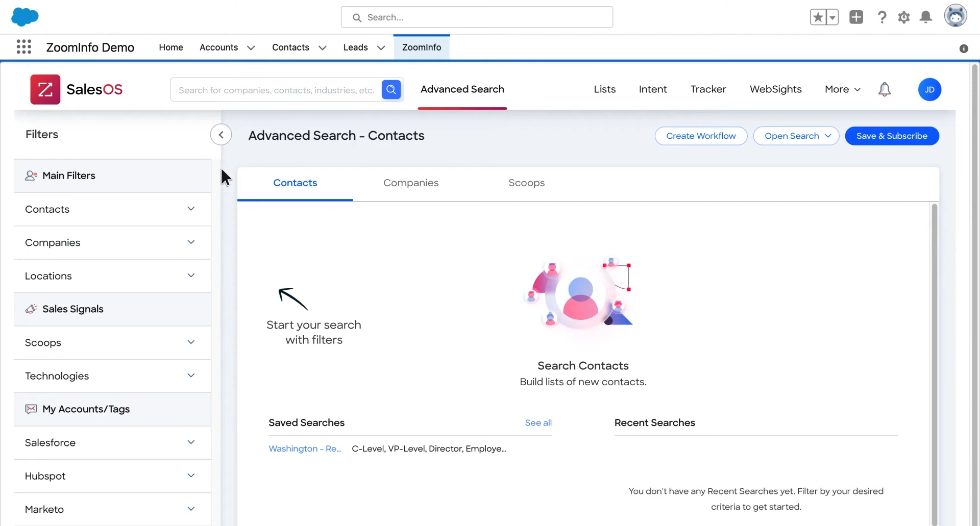Open the Salesforce help question mark
This screenshot has height=526, width=980.
tap(882, 17)
